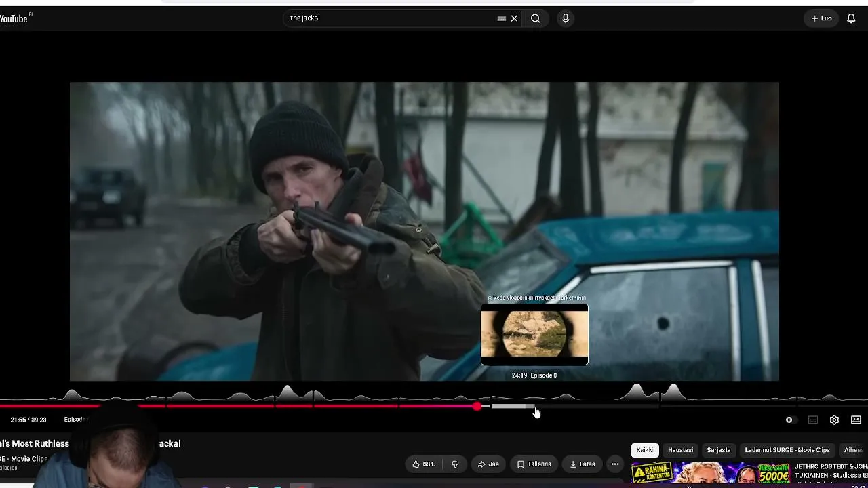868x488 pixels.
Task: Dislike the video with thumbs-down
Action: [x=456, y=464]
